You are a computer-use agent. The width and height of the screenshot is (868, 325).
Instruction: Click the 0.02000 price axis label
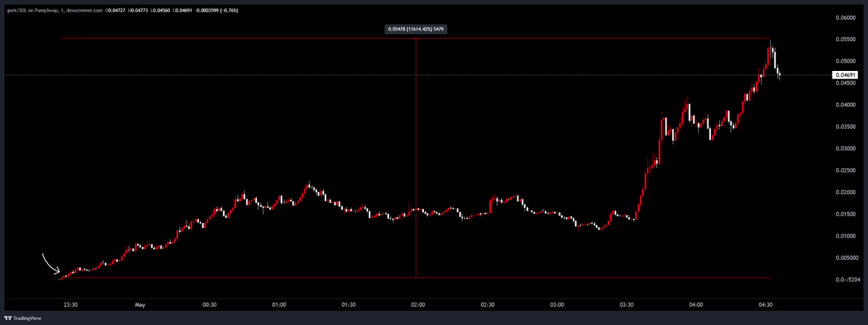click(846, 192)
